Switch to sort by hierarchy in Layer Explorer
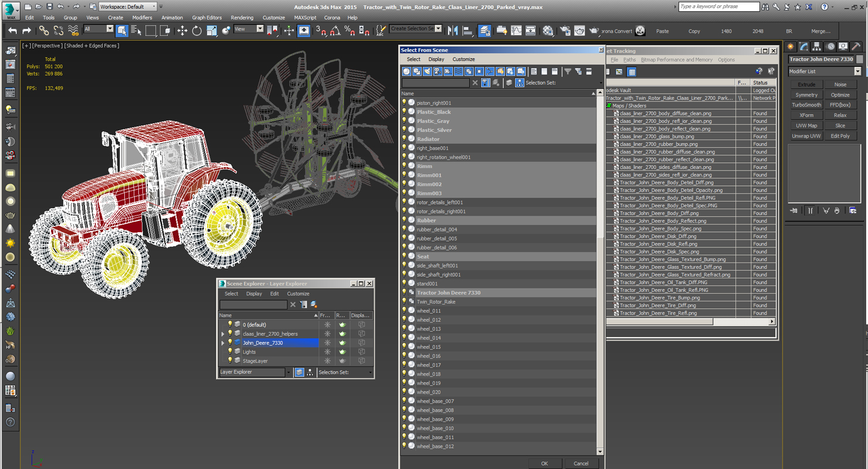Screen dimensions: 868x469 point(310,372)
